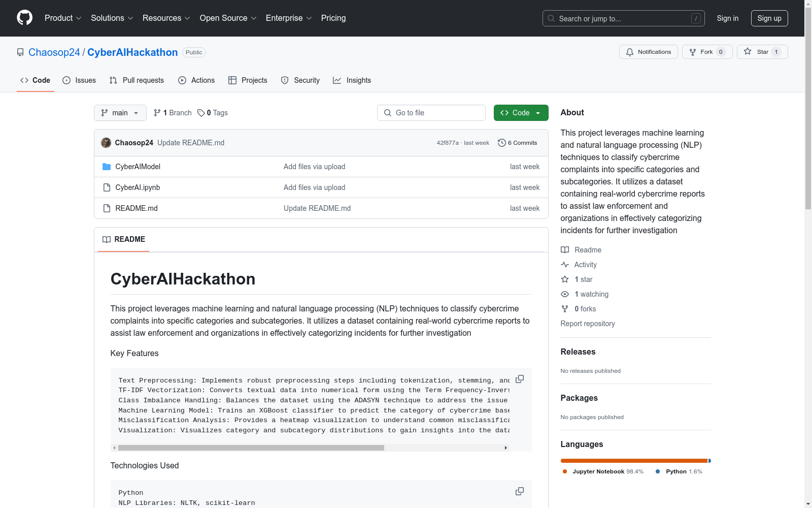Click the README book icon
This screenshot has width=812, height=508.
107,239
